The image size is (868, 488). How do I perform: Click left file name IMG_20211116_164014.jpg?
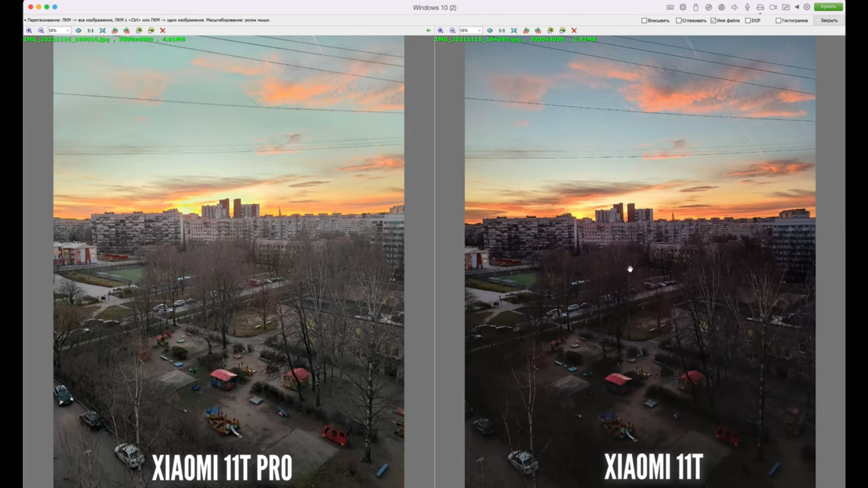pyautogui.click(x=67, y=39)
